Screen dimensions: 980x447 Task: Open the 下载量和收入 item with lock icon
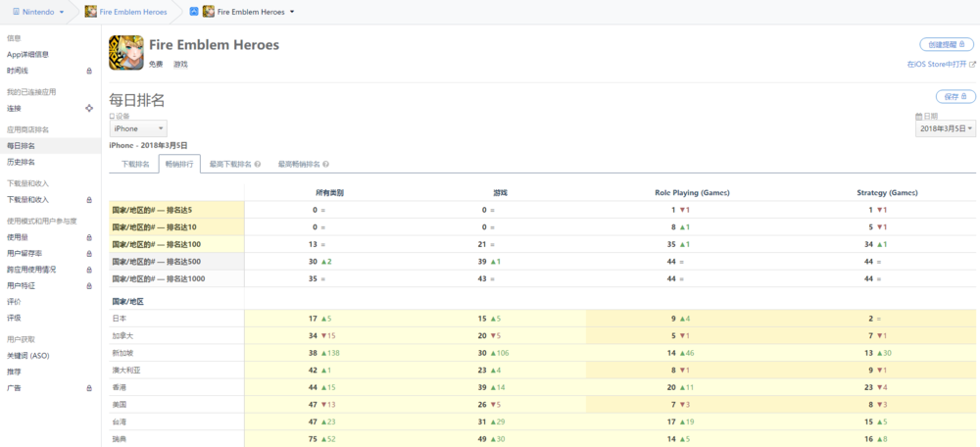click(x=27, y=199)
